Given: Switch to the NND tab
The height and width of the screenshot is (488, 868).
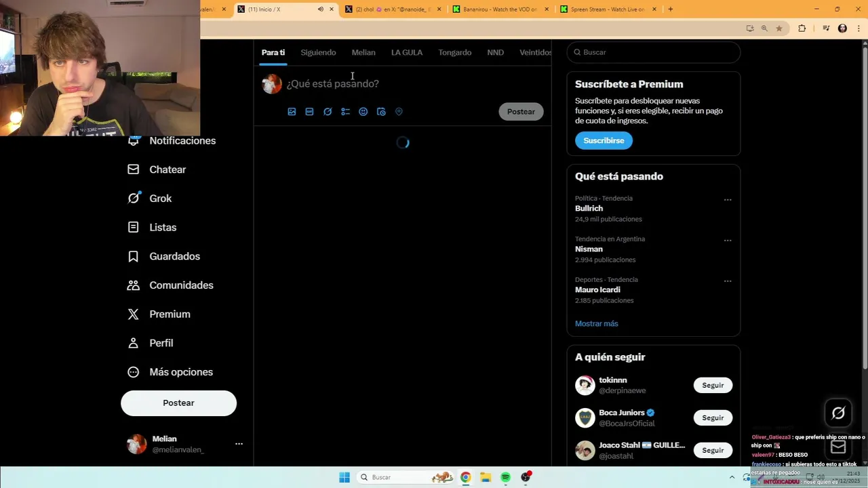Looking at the screenshot, I should (x=495, y=52).
